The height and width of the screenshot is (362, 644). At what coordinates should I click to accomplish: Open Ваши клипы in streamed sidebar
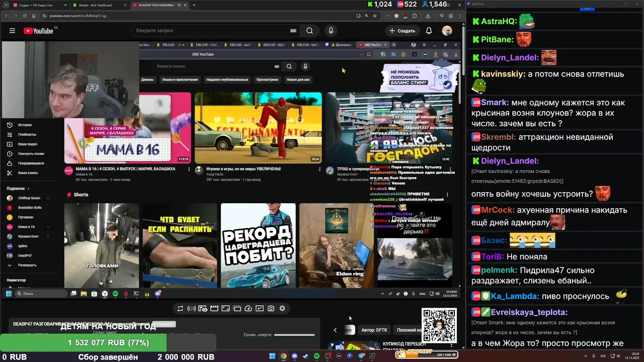coord(27,173)
